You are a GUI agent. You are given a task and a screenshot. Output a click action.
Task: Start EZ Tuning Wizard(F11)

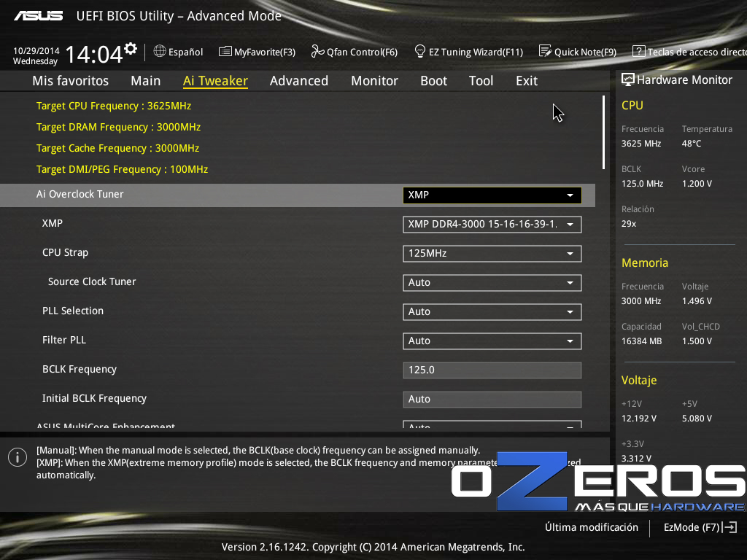469,52
